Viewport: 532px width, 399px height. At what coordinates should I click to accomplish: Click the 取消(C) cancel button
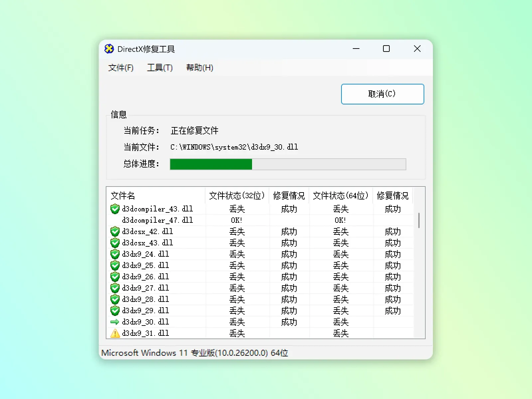click(382, 94)
